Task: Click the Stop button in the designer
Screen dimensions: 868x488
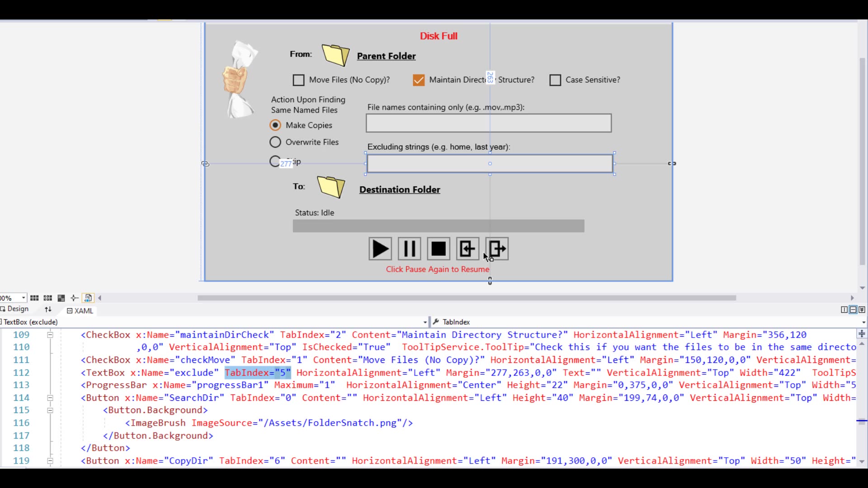Action: 438,249
